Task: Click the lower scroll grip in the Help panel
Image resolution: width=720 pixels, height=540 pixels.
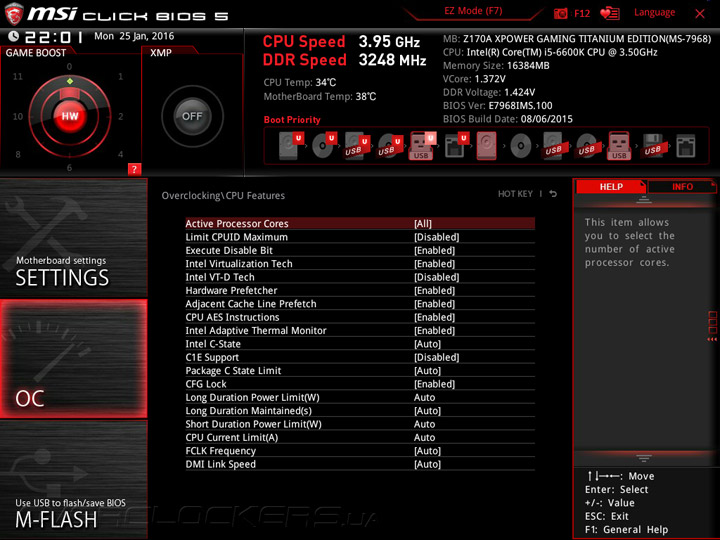Action: coord(644,458)
